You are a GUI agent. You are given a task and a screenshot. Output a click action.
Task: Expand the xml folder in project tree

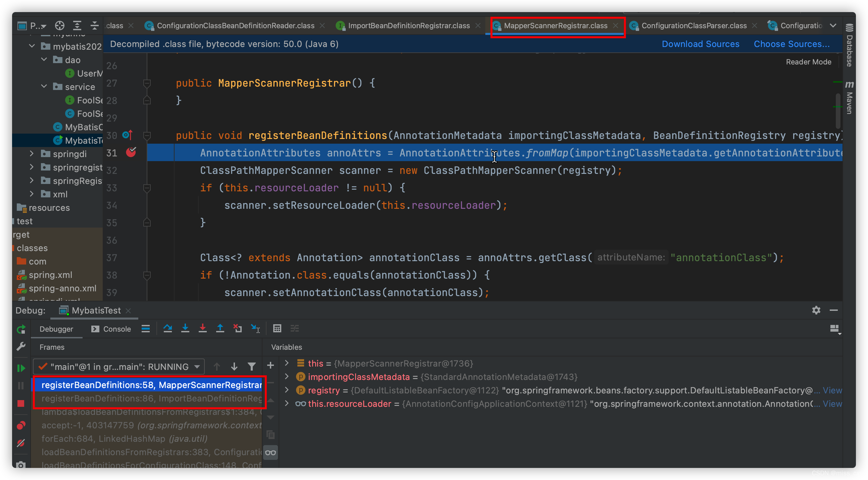(32, 194)
